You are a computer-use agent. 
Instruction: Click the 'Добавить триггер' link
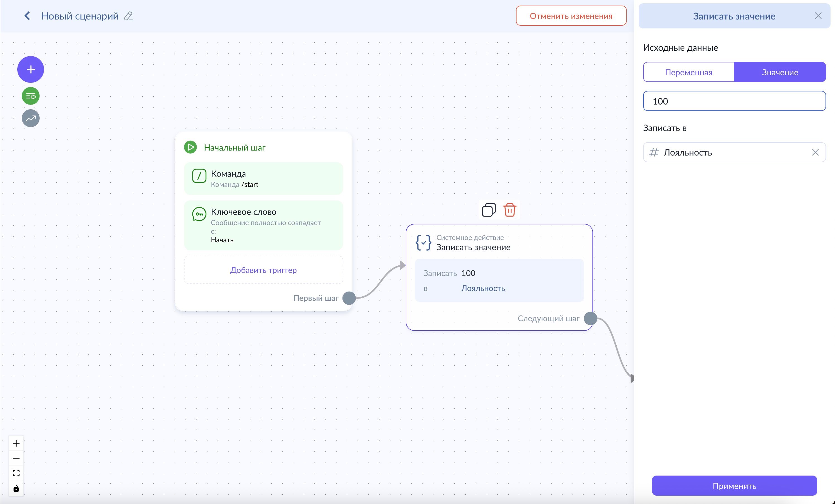263,270
